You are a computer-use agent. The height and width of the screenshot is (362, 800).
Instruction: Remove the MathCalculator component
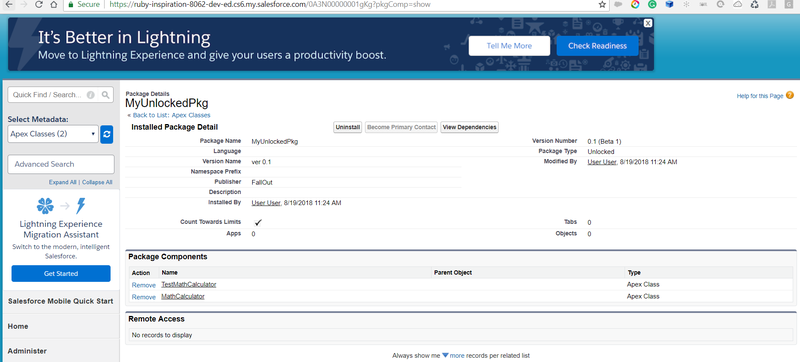pyautogui.click(x=143, y=297)
